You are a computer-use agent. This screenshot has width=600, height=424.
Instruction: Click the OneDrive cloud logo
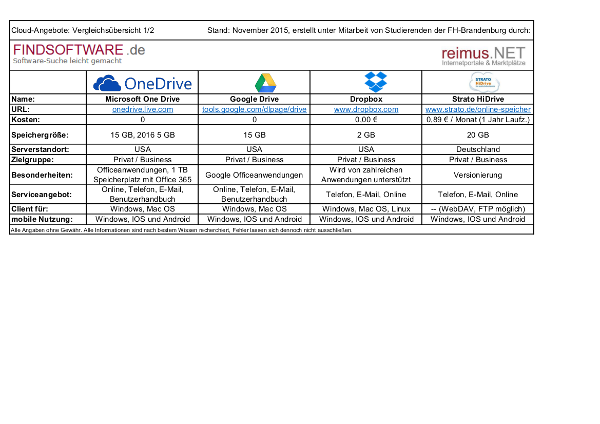pos(142,83)
